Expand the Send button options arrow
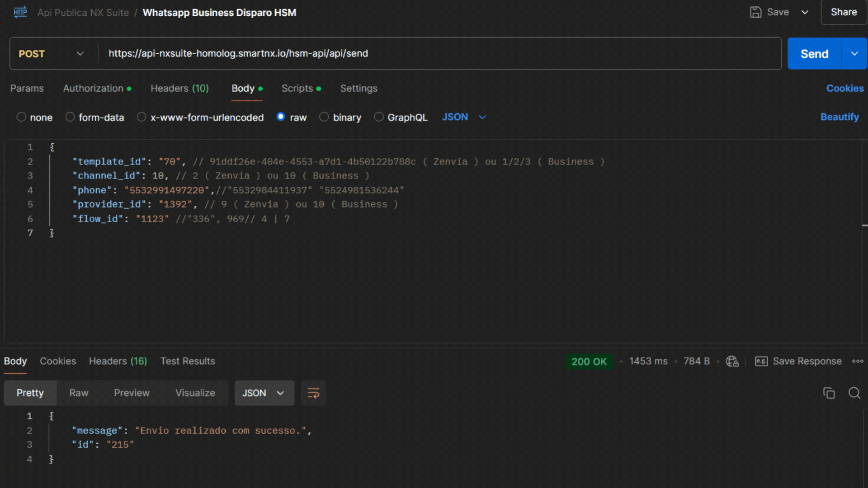This screenshot has height=488, width=868. point(854,54)
